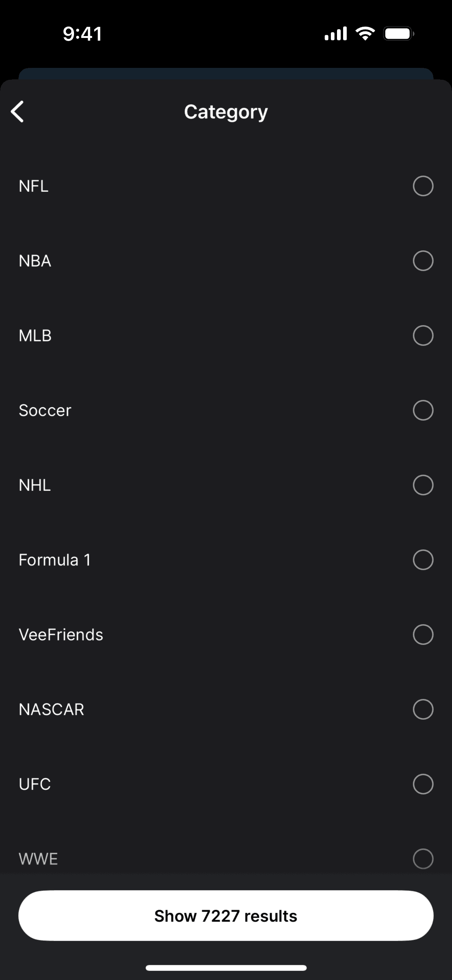
Task: Choose the WWE radio button
Action: click(423, 859)
